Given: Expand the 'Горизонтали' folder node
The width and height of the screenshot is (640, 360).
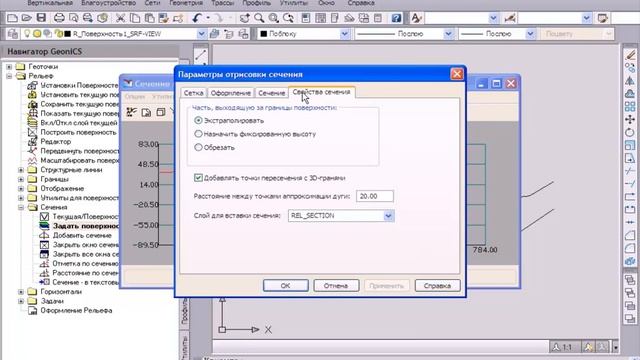Looking at the screenshot, I should tap(21, 292).
